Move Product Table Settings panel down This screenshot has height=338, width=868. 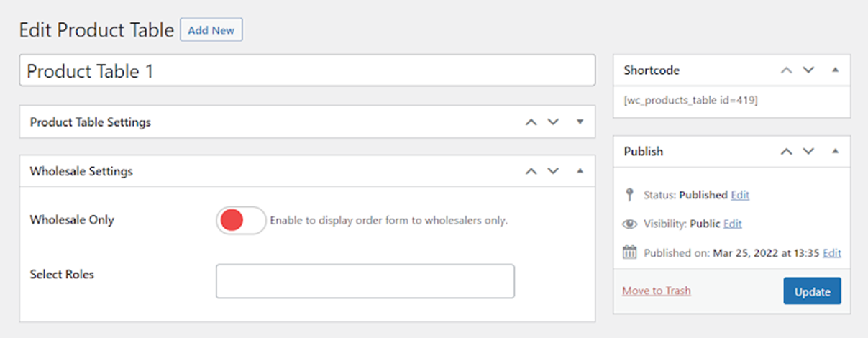tap(553, 122)
